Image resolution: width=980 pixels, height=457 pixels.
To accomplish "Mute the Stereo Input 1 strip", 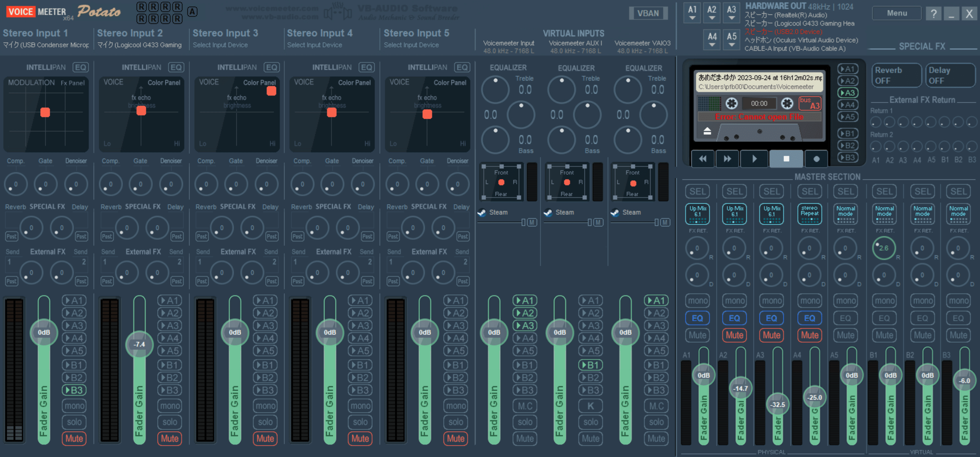I will pos(74,438).
